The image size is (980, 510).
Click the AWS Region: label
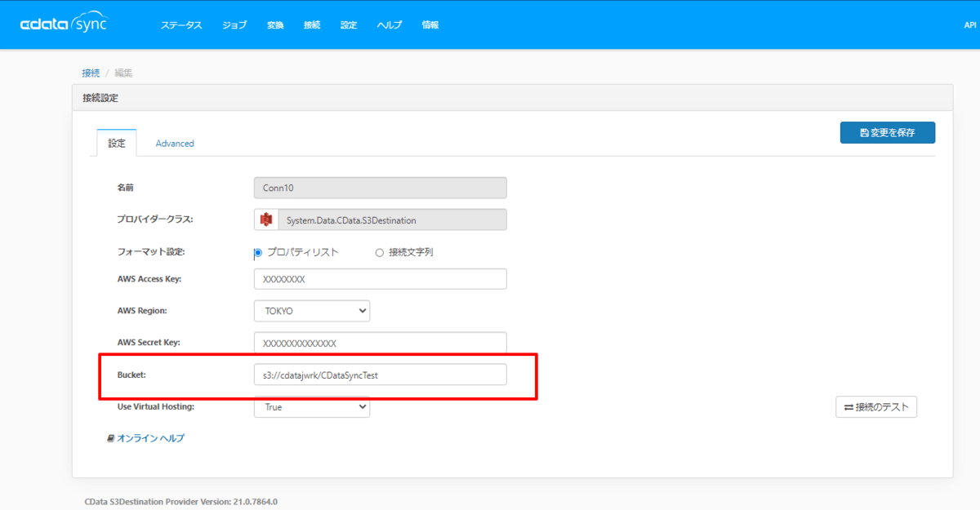142,311
